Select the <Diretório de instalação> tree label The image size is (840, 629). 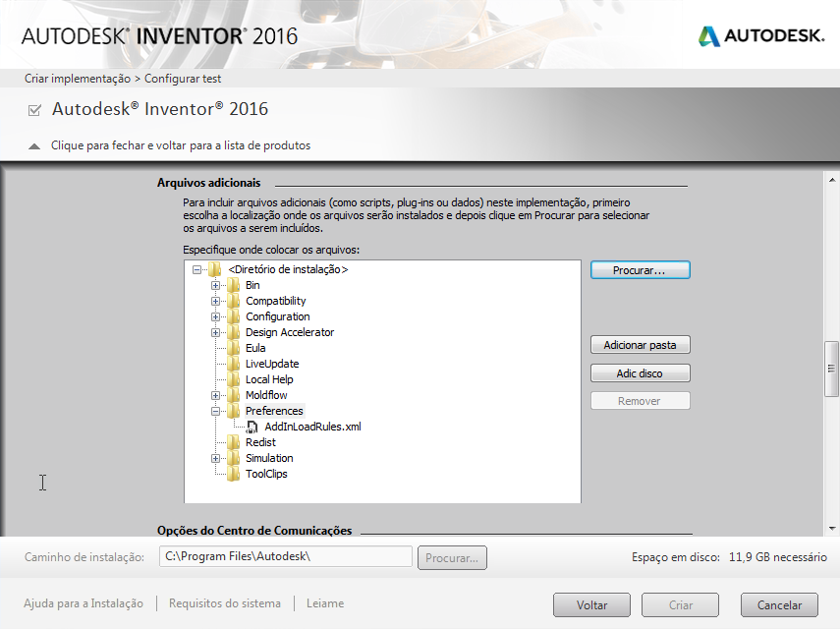point(288,269)
